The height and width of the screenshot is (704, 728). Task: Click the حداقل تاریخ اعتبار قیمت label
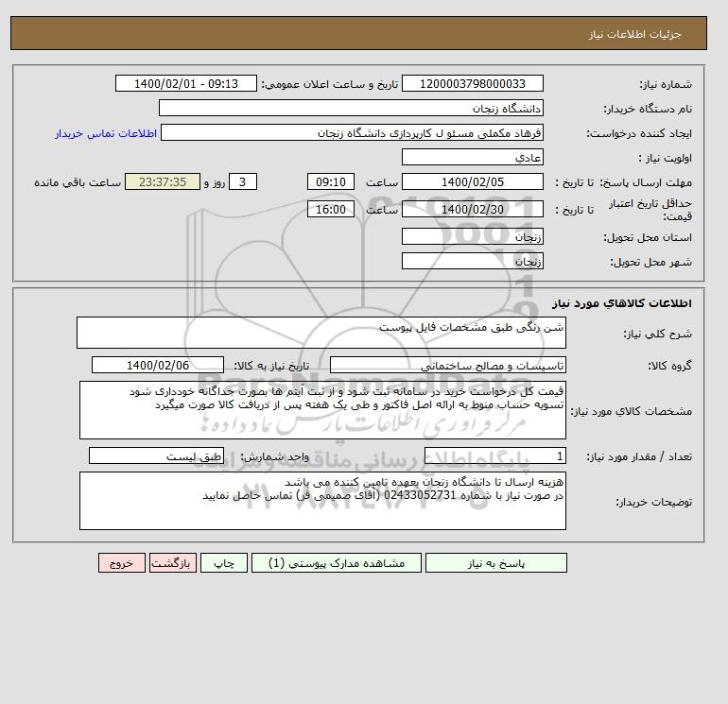pos(650,210)
